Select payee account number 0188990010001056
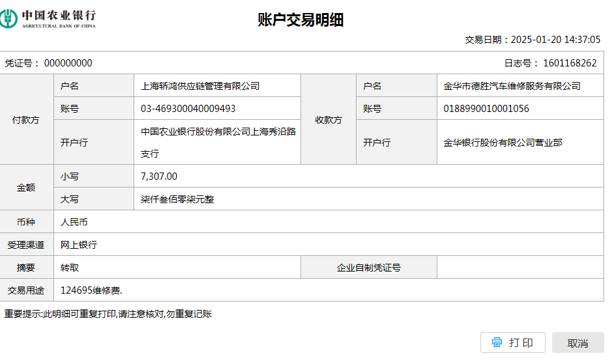Image resolution: width=614 pixels, height=364 pixels. point(486,109)
